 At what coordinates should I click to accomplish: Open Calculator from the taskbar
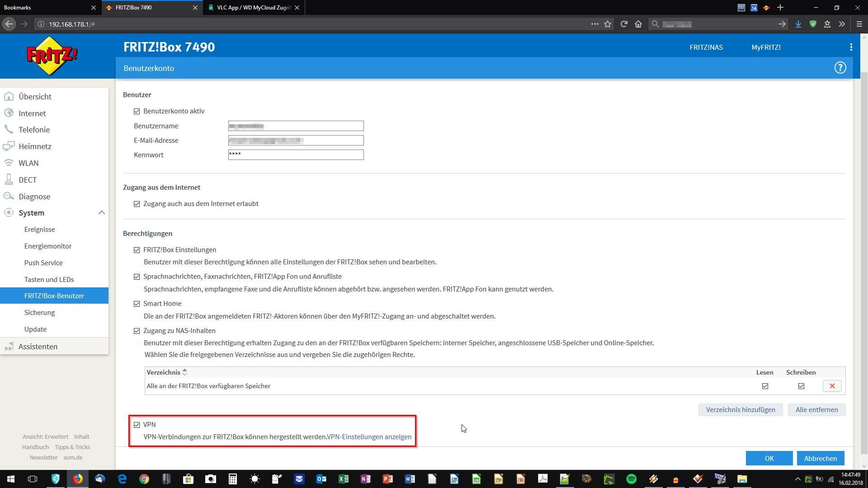pyautogui.click(x=233, y=479)
